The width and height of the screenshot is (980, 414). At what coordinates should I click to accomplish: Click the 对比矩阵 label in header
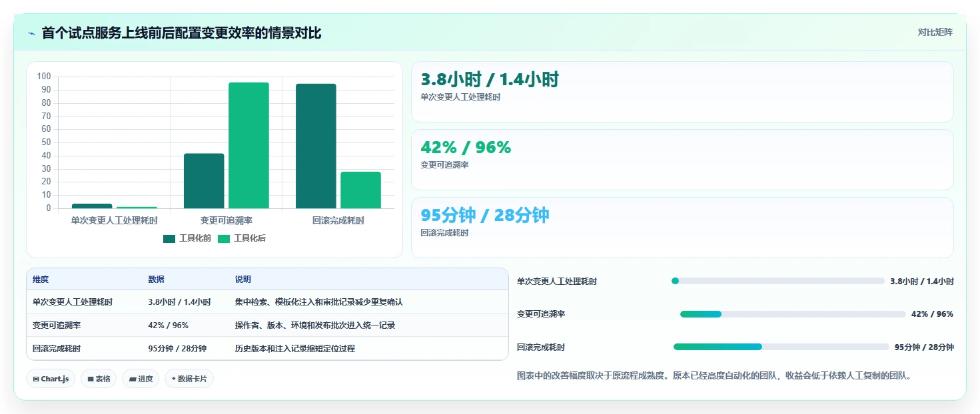(x=935, y=32)
